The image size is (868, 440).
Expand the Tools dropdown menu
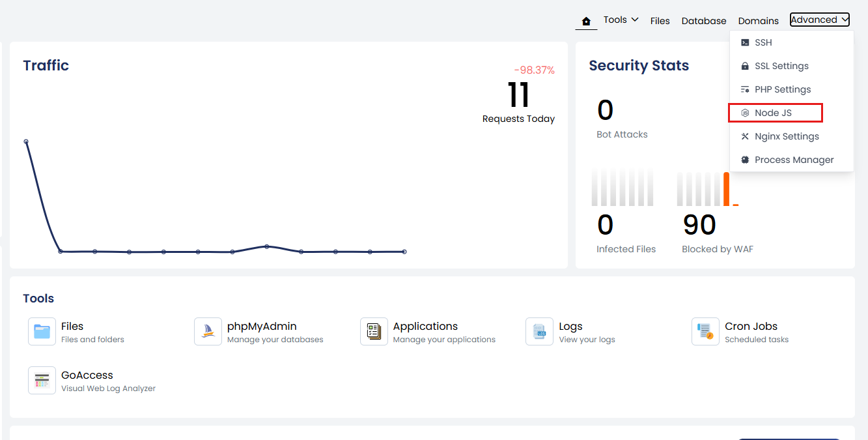pyautogui.click(x=621, y=20)
